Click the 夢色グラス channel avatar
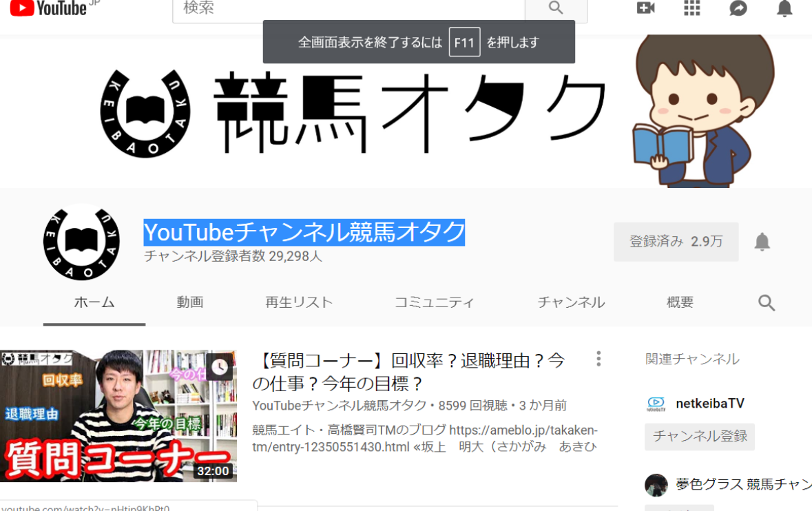Screen dimensions: 812x511 click(x=656, y=485)
